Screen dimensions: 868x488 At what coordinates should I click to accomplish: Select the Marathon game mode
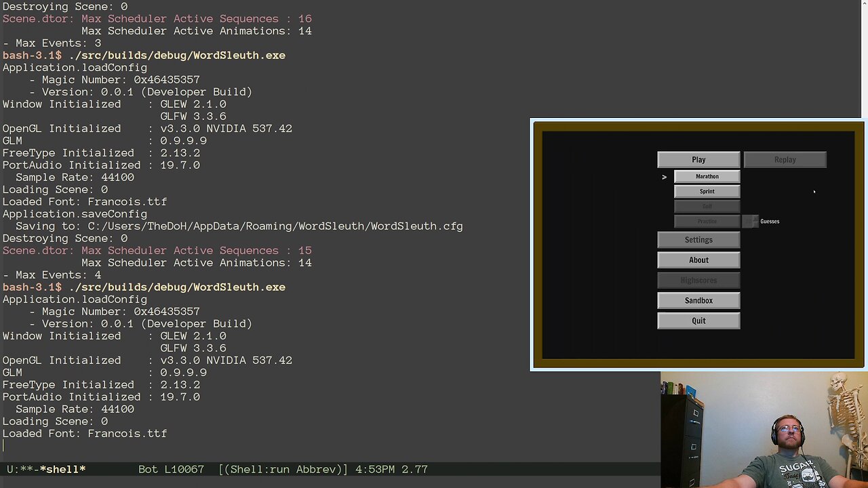(707, 176)
